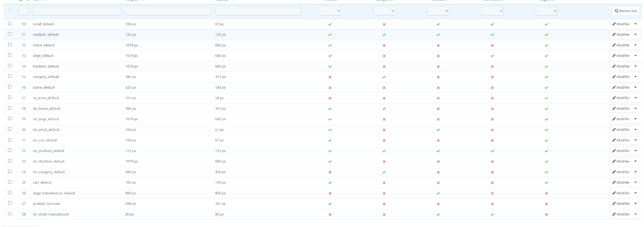
Task: Open the Fabricants filter dropdown
Action: (438, 11)
